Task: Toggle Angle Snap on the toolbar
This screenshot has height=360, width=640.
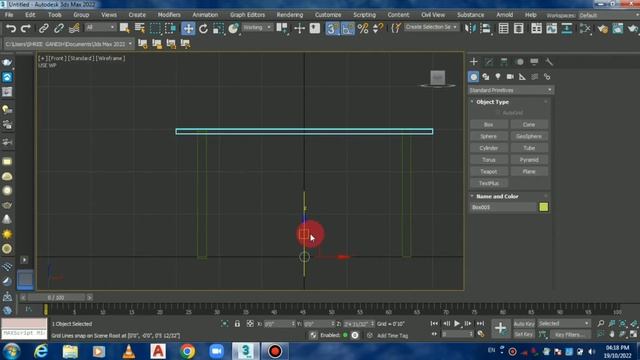Action: pos(348,28)
